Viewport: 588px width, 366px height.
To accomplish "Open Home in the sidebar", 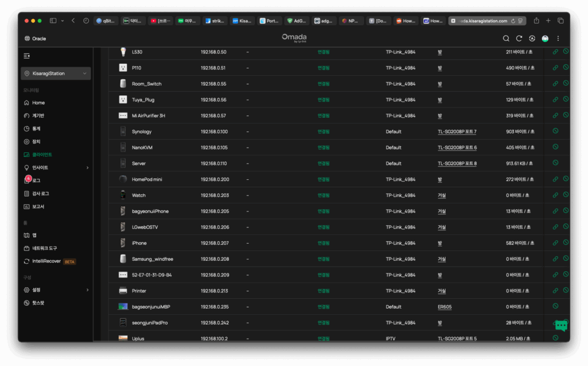I will click(x=38, y=102).
